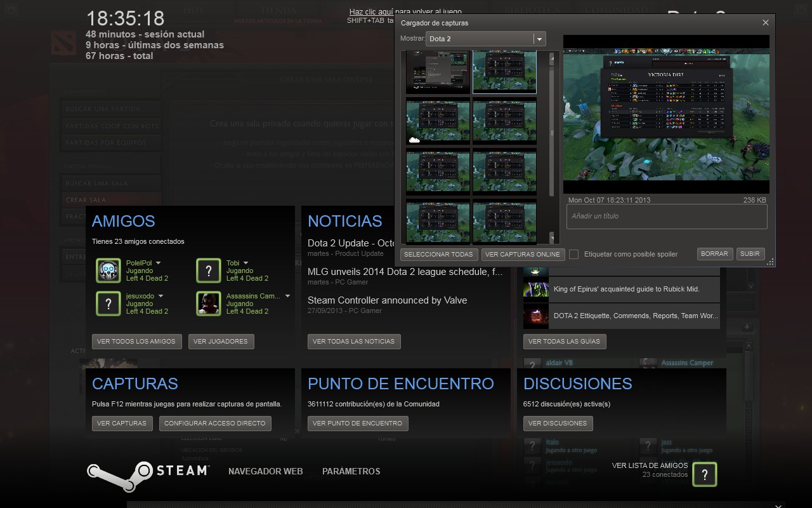
Task: Open NAVEGADOR WEB in the overlay footer
Action: tap(265, 471)
